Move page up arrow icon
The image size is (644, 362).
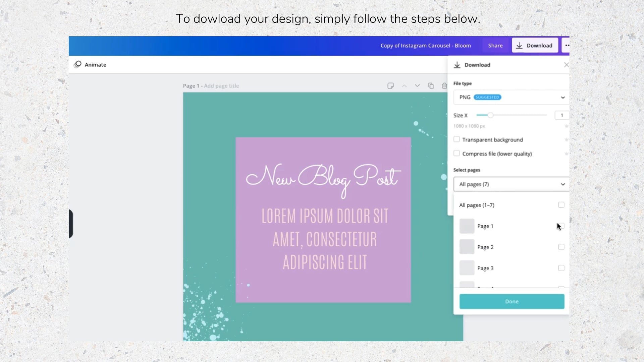(x=404, y=86)
